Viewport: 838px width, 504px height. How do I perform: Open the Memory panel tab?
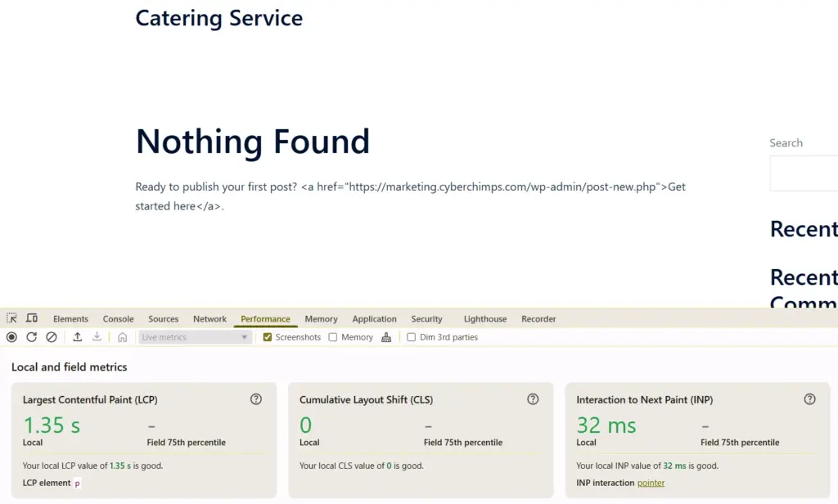point(321,319)
